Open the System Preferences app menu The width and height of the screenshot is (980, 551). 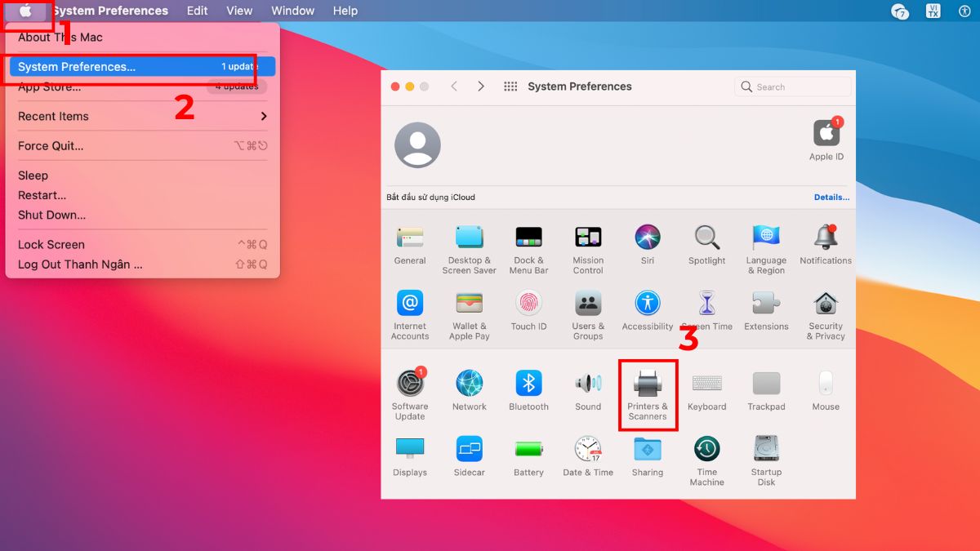pos(110,11)
